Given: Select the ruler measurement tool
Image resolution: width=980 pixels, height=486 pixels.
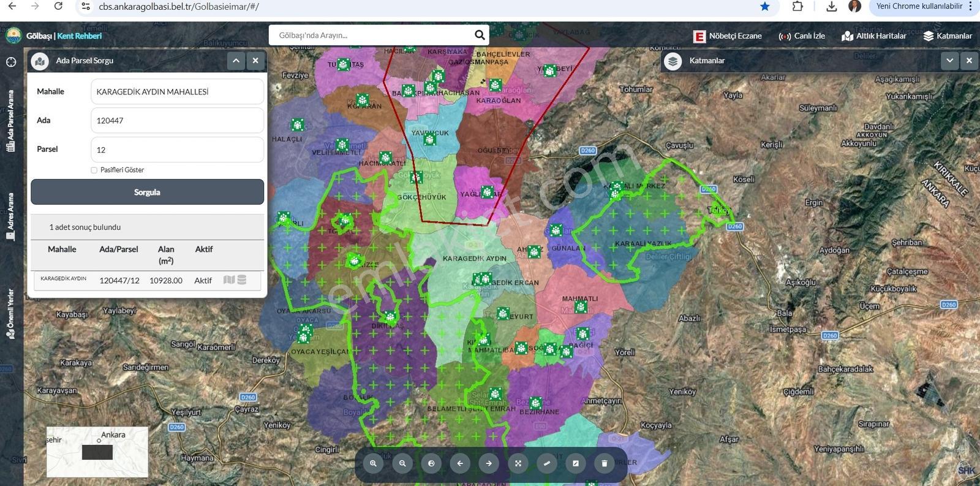Looking at the screenshot, I should pyautogui.click(x=547, y=463).
